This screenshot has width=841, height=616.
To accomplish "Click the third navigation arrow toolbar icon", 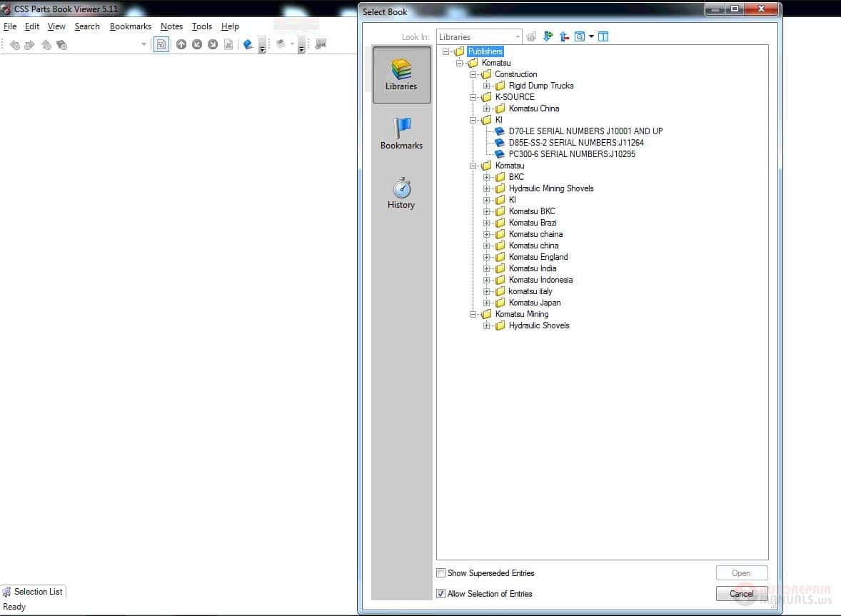I will click(x=46, y=45).
